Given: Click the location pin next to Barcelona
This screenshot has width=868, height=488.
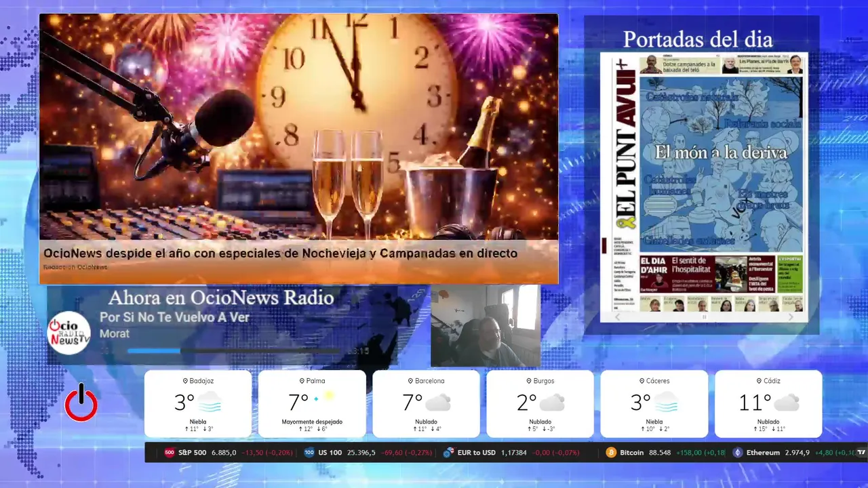Looking at the screenshot, I should 410,381.
